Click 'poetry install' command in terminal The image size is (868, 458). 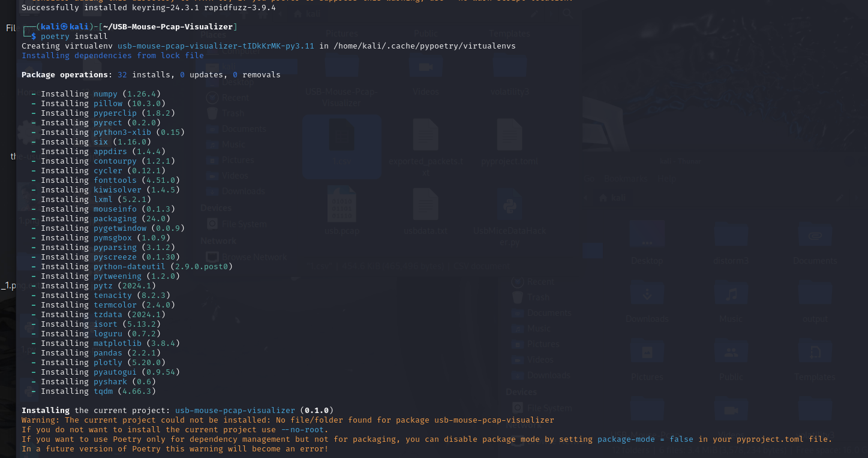pyautogui.click(x=74, y=37)
